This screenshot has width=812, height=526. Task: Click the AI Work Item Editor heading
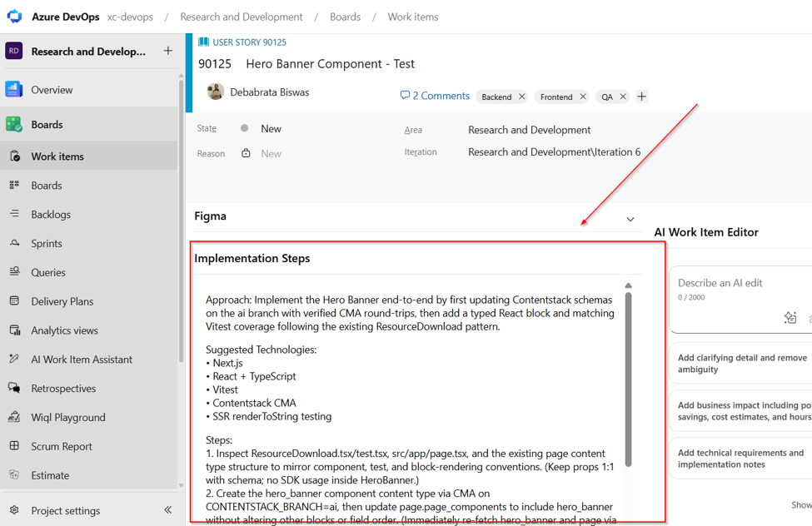point(706,232)
